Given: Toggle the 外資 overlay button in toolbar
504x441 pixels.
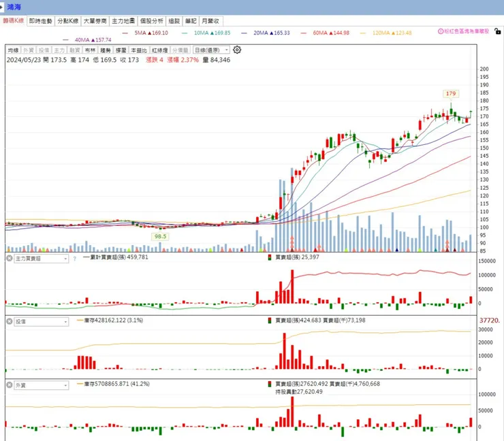Looking at the screenshot, I should click(x=29, y=50).
